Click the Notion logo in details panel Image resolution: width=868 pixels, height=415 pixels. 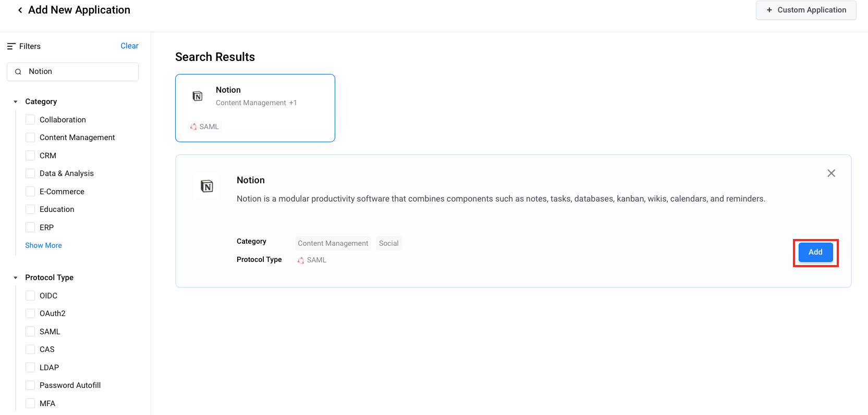(x=207, y=186)
